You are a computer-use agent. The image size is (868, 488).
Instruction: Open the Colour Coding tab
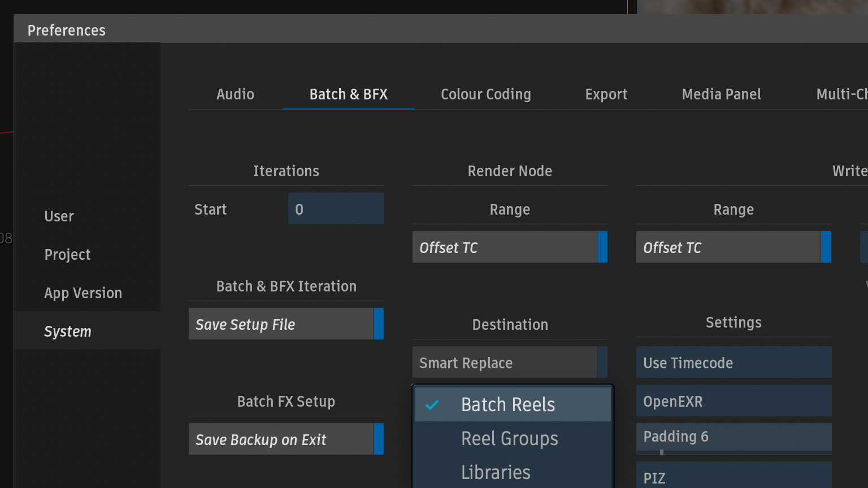485,94
